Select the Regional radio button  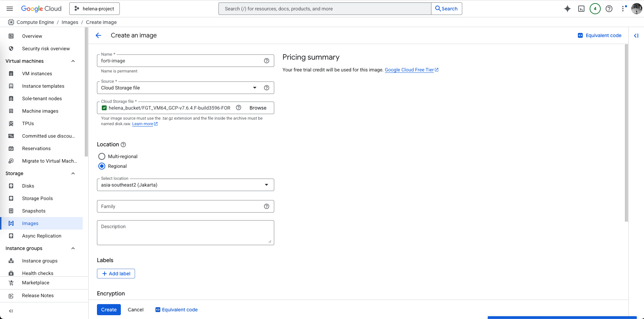tap(102, 166)
